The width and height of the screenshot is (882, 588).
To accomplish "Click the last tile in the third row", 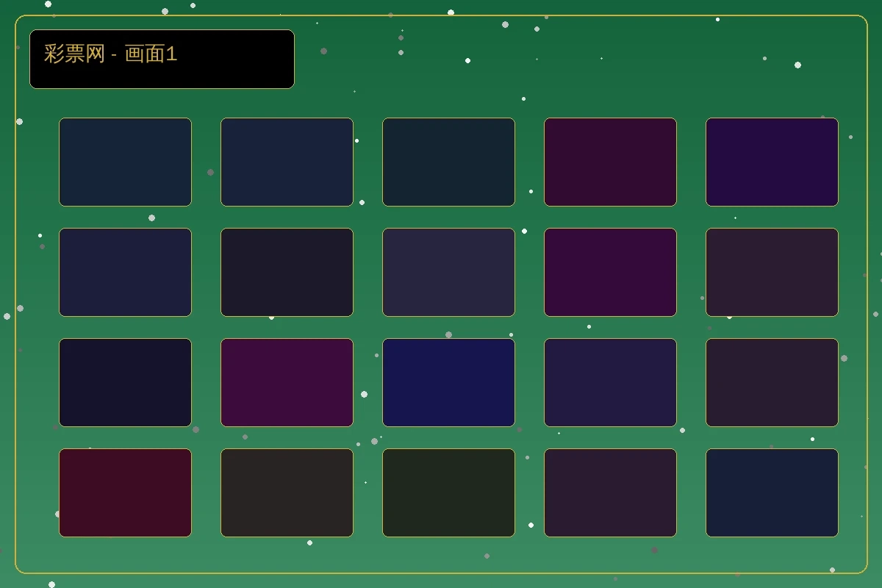I will coord(772,382).
